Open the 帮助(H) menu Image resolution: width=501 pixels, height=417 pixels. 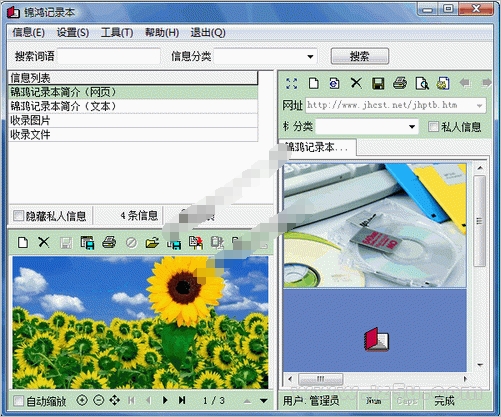point(162,33)
